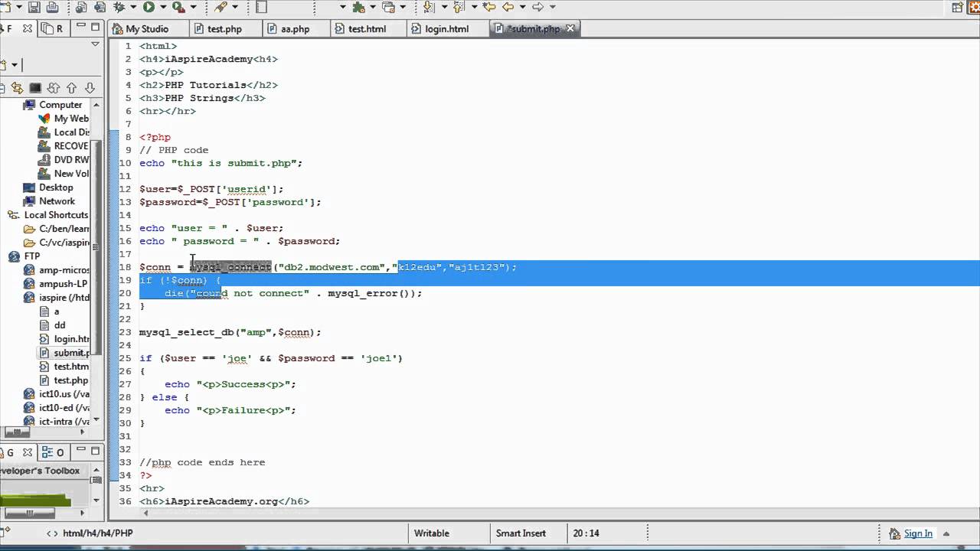
Task: Click code line 23 mysql_select_db
Action: pyautogui.click(x=230, y=332)
